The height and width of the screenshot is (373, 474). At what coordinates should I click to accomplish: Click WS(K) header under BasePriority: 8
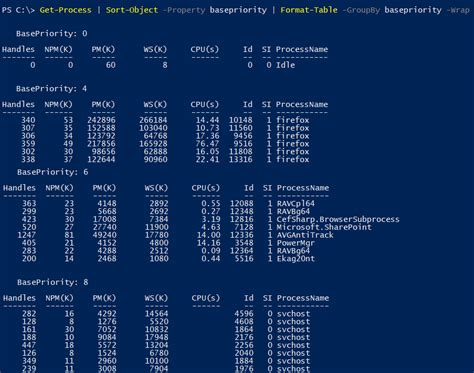(x=156, y=298)
